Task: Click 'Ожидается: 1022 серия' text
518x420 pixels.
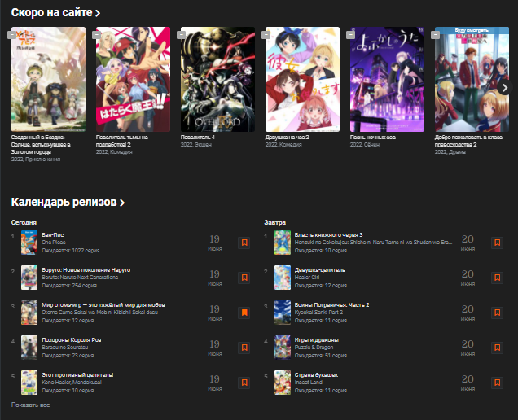Action: (71, 250)
